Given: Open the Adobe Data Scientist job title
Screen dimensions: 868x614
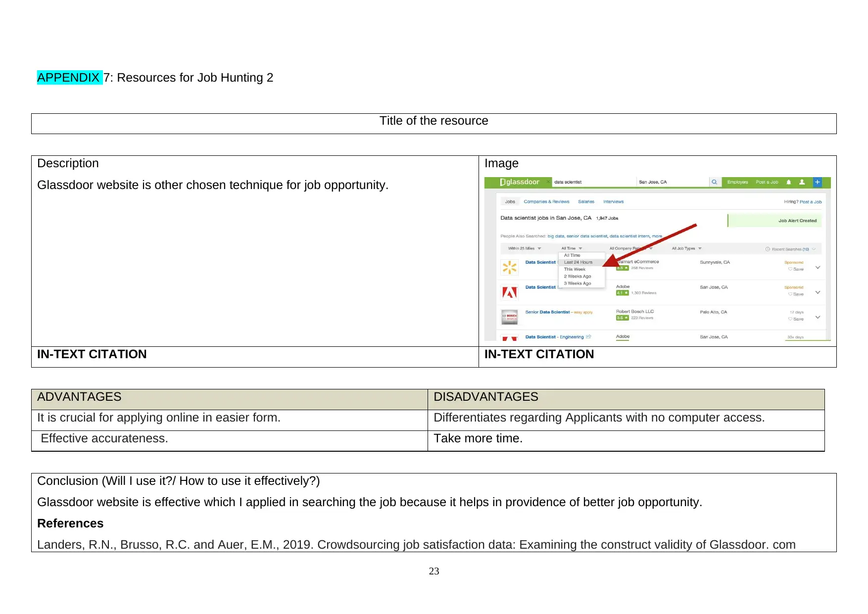Looking at the screenshot, I should tap(540, 287).
